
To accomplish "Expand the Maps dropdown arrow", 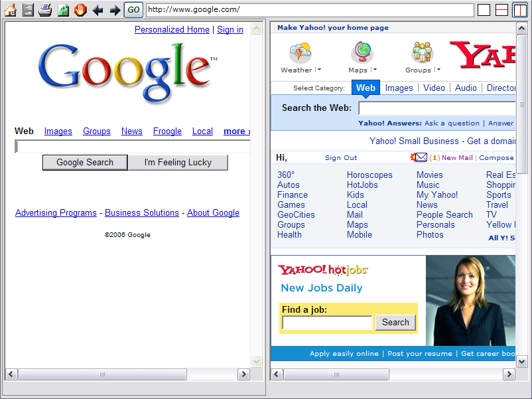I will coord(373,70).
